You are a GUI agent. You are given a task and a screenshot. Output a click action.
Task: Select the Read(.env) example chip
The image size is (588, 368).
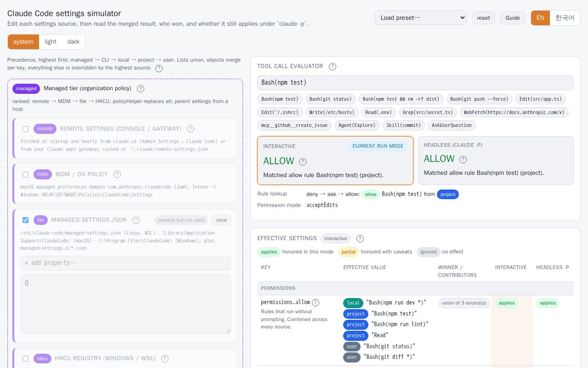pyautogui.click(x=379, y=112)
